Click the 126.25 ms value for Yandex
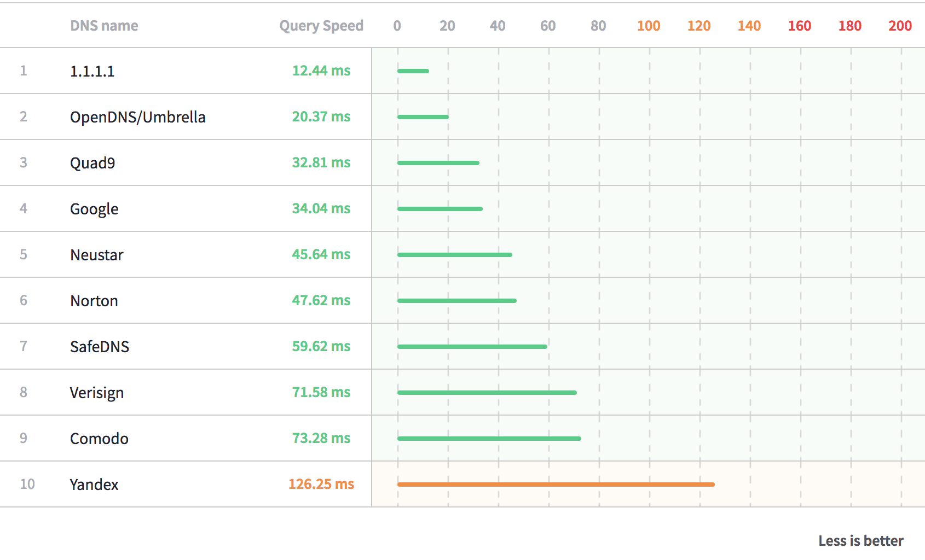This screenshot has height=560, width=925. (x=322, y=484)
